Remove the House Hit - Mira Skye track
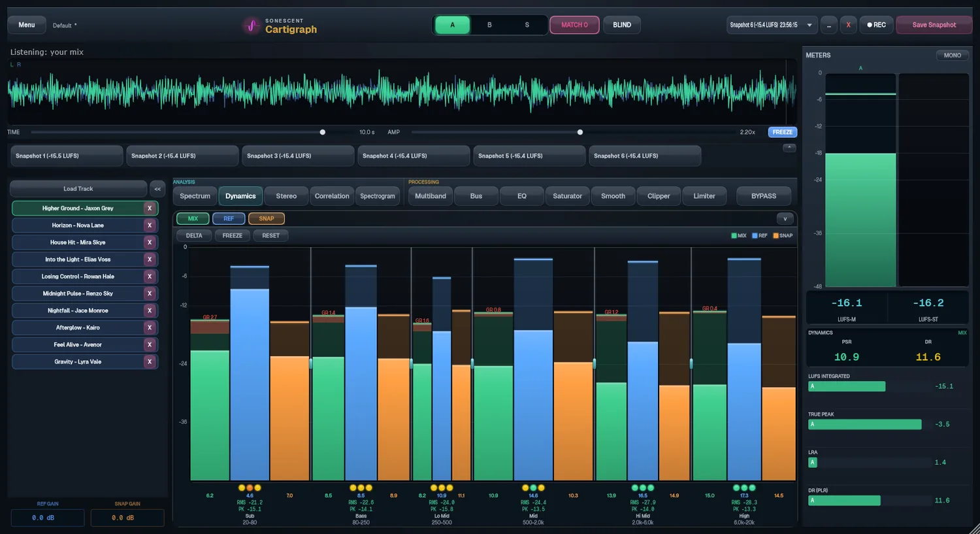This screenshot has height=534, width=980. click(150, 242)
